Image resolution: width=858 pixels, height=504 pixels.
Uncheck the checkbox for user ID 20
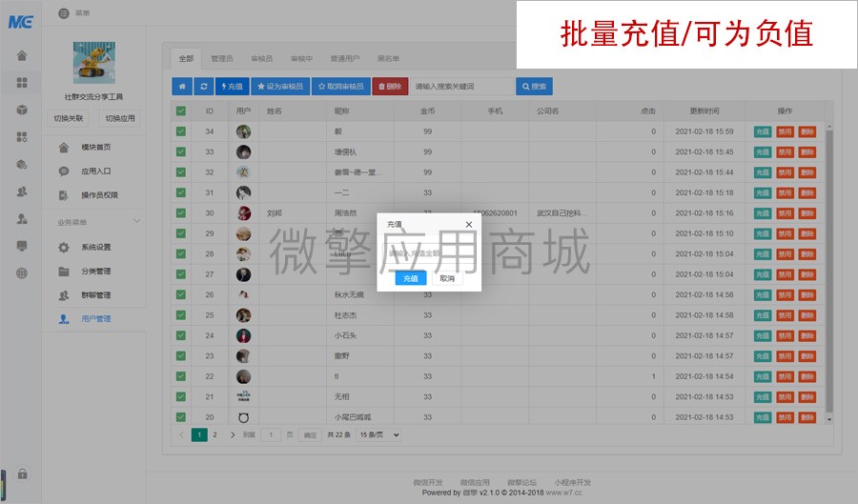tap(181, 417)
